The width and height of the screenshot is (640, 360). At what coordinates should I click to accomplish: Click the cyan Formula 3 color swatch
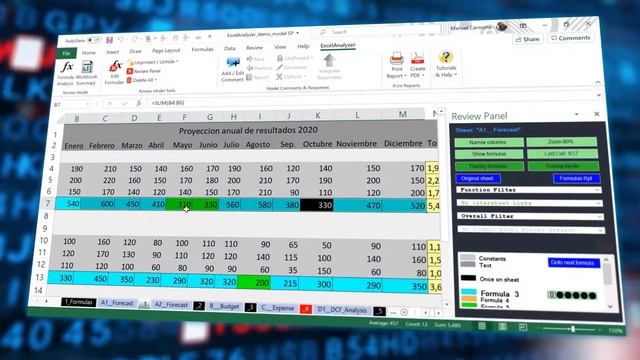pos(469,292)
